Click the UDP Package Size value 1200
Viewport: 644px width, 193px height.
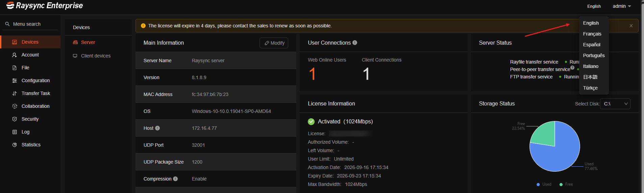click(197, 162)
